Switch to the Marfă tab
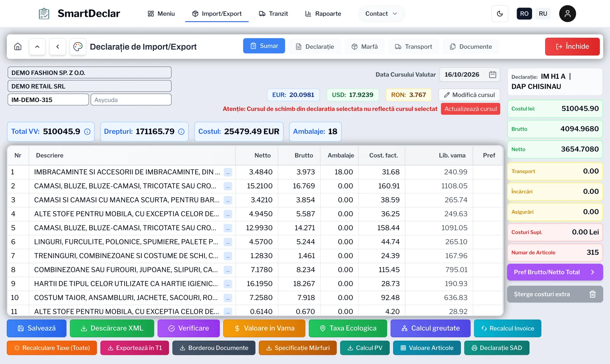The height and width of the screenshot is (364, 610). (x=364, y=46)
